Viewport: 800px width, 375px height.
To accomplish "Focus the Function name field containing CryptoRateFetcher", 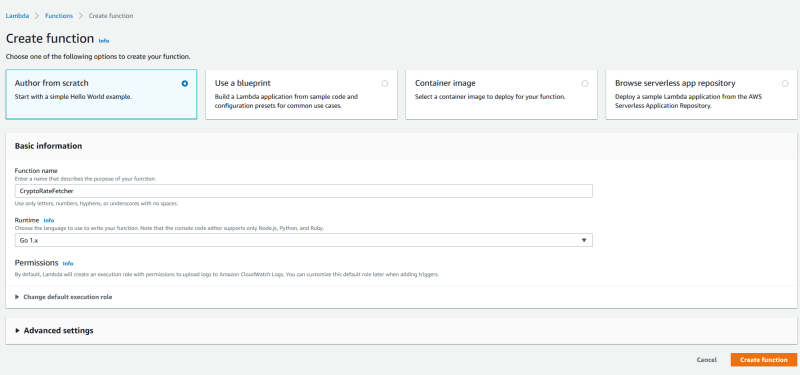I will pyautogui.click(x=304, y=191).
